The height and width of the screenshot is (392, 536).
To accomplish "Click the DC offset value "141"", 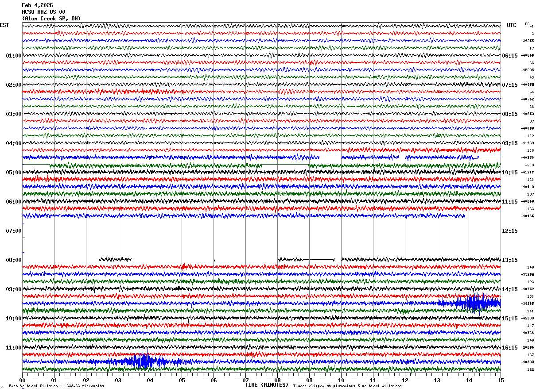I will click(530, 311).
